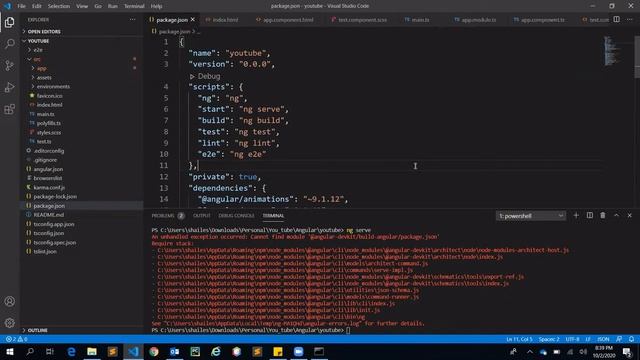640x360 pixels.
Task: Switch to the index.html editor tab
Action: coord(225,20)
